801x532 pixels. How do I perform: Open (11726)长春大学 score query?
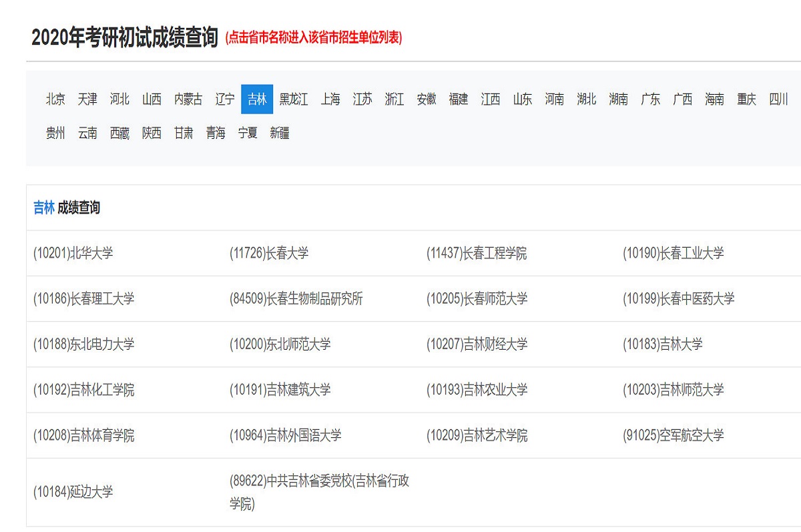[270, 254]
